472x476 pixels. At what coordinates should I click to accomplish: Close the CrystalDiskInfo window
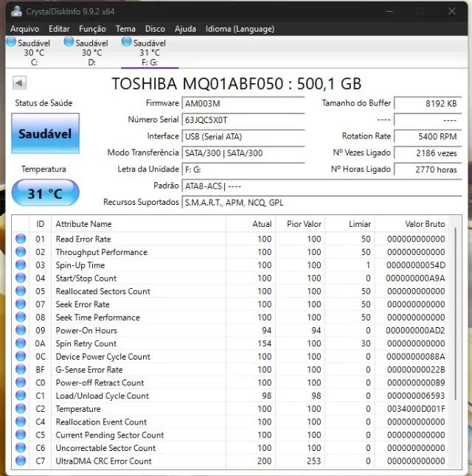tap(452, 11)
